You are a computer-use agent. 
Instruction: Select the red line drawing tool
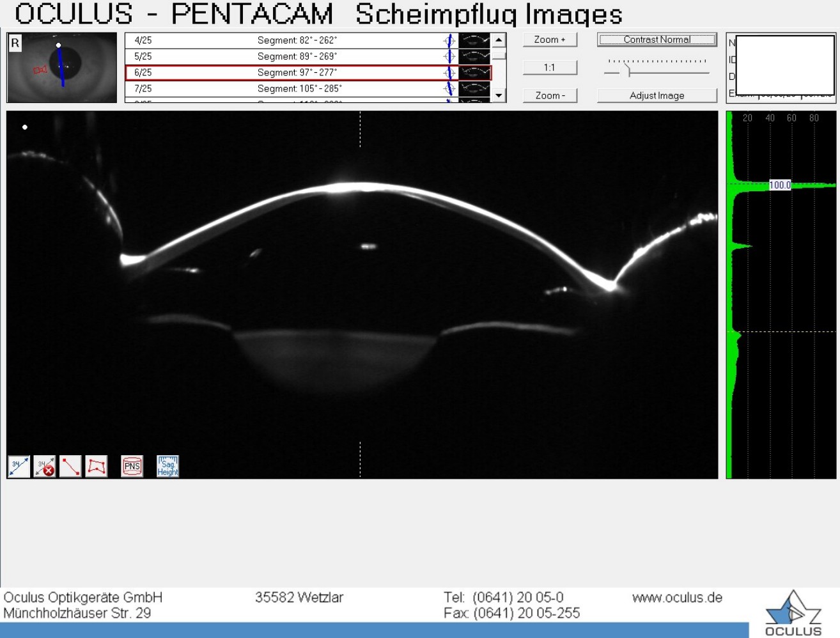pos(70,466)
